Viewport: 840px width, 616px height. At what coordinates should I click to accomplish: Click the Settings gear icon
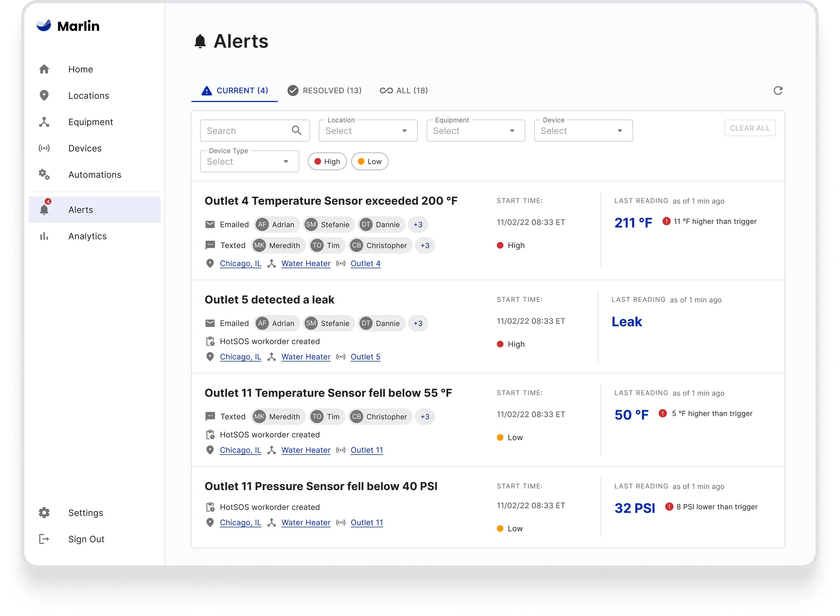point(44,513)
